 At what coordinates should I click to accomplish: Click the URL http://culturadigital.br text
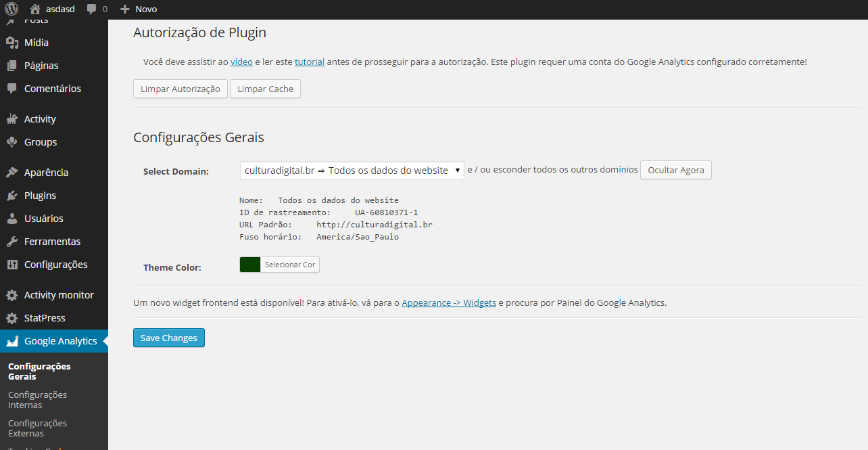[x=375, y=225]
